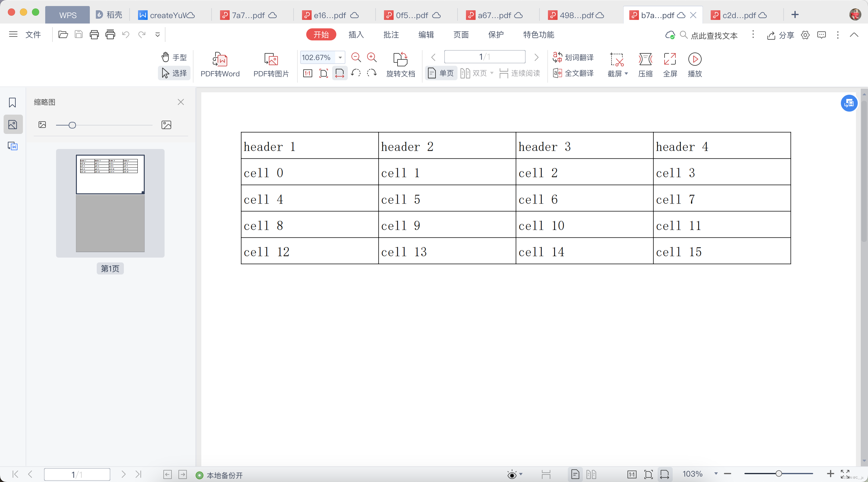Click the 全文翻译 full text translate button
868x482 pixels.
(x=574, y=73)
